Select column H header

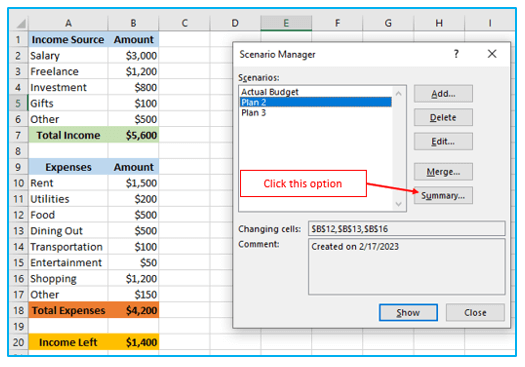coord(439,23)
